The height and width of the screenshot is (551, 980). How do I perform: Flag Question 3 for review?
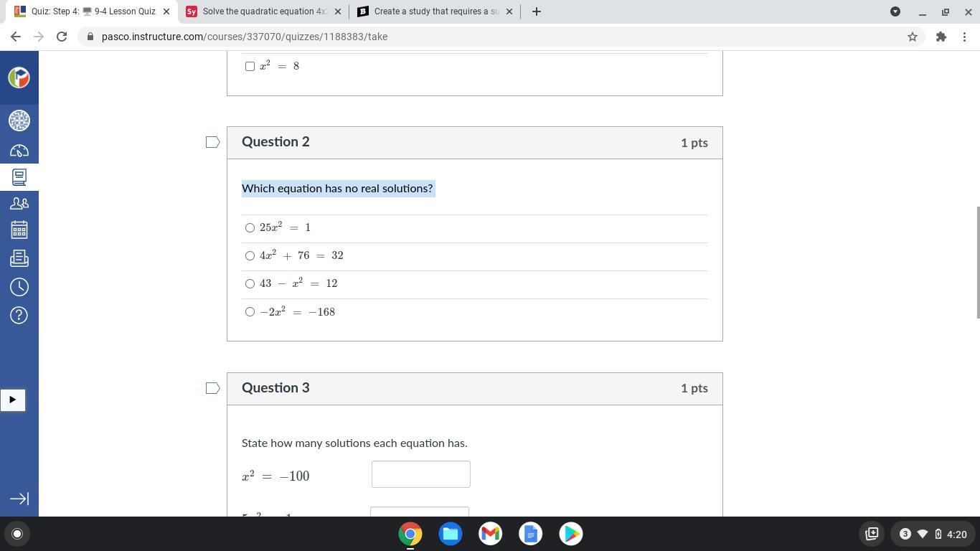pyautogui.click(x=213, y=388)
